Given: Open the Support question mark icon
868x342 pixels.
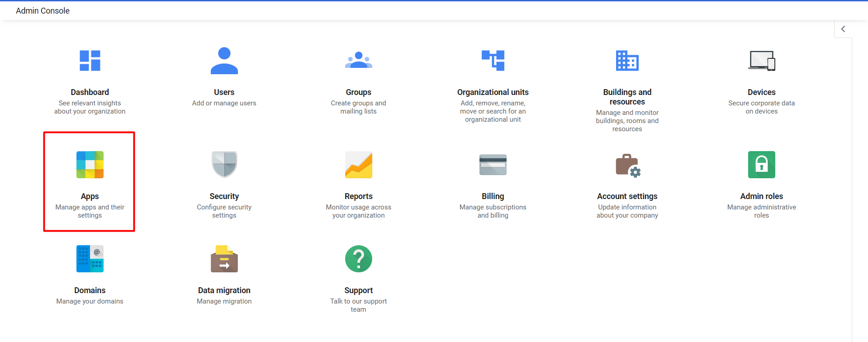Looking at the screenshot, I should click(359, 259).
